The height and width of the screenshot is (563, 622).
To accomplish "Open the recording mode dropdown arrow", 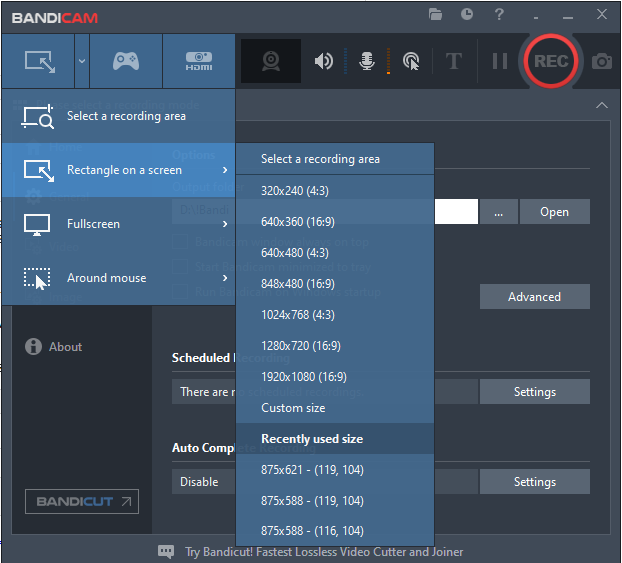I will click(x=82, y=61).
